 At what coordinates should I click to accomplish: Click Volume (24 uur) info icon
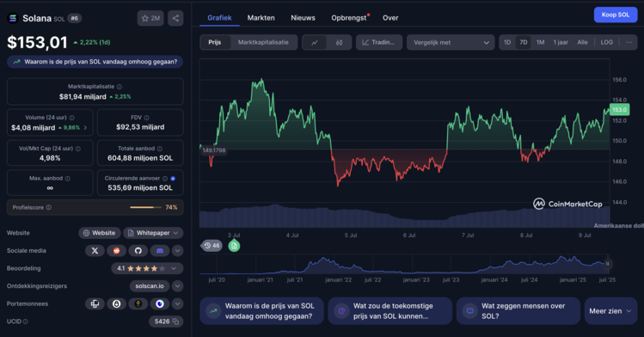(72, 118)
